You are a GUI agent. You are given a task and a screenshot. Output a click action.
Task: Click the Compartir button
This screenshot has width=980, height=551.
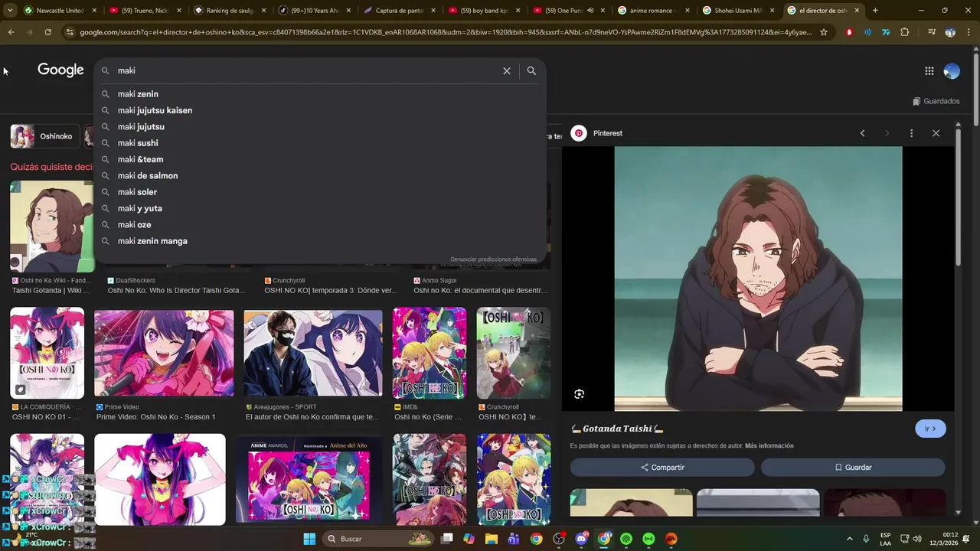tap(662, 468)
